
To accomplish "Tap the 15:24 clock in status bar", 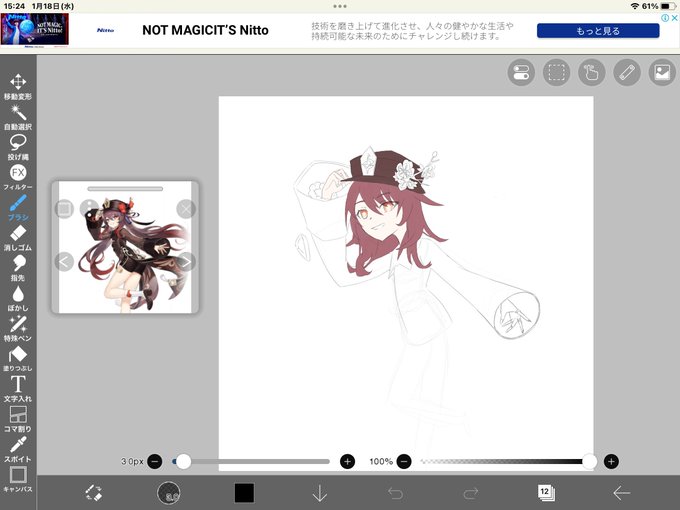I will coord(14,6).
